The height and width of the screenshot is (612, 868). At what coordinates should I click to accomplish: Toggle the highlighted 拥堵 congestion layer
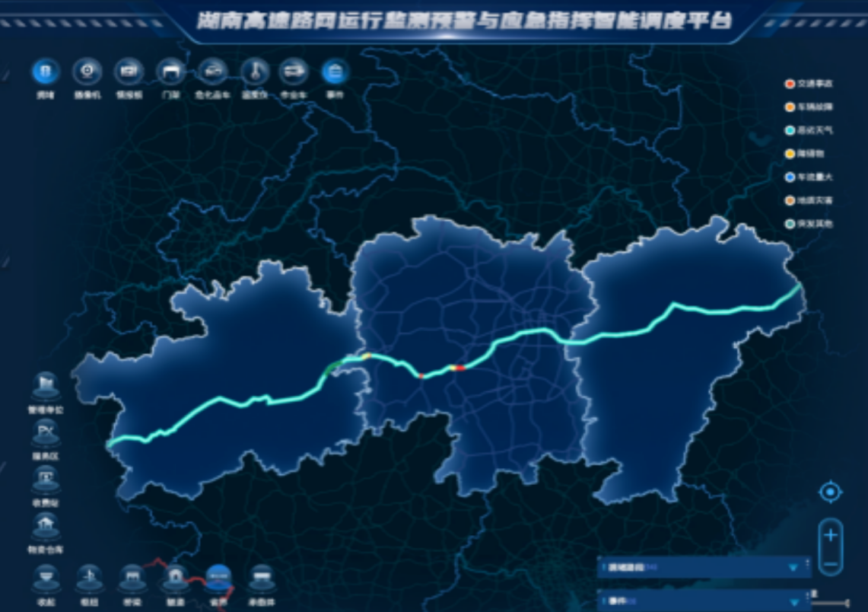tap(46, 72)
